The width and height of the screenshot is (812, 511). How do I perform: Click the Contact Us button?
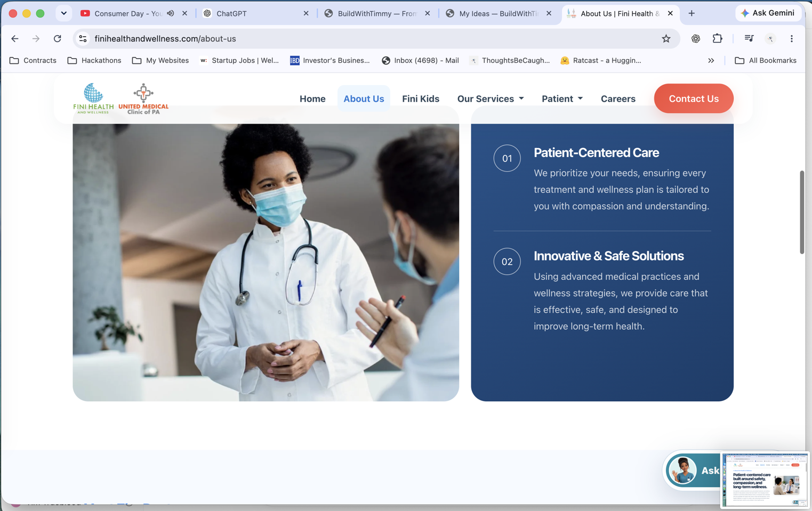click(x=694, y=99)
